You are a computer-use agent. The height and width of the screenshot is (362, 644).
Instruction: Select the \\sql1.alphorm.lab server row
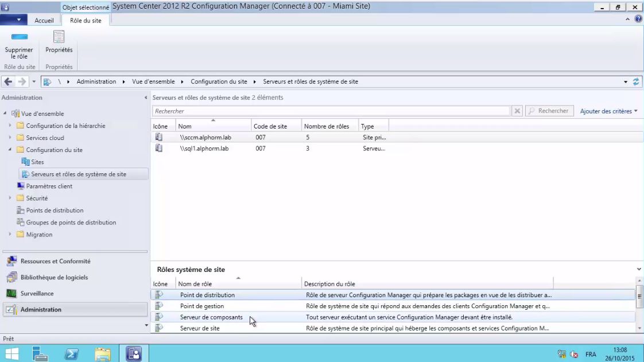(397, 149)
